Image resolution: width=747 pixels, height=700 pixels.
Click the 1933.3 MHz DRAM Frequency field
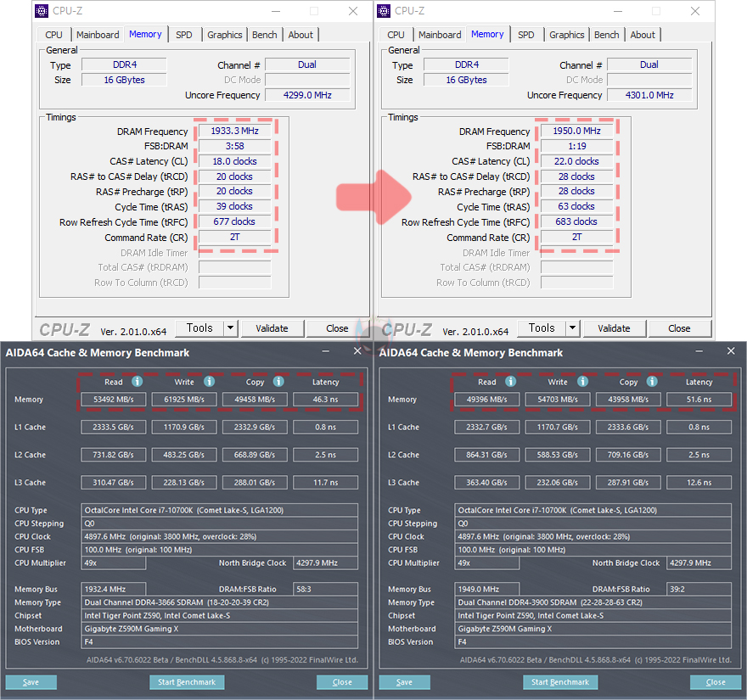(235, 131)
